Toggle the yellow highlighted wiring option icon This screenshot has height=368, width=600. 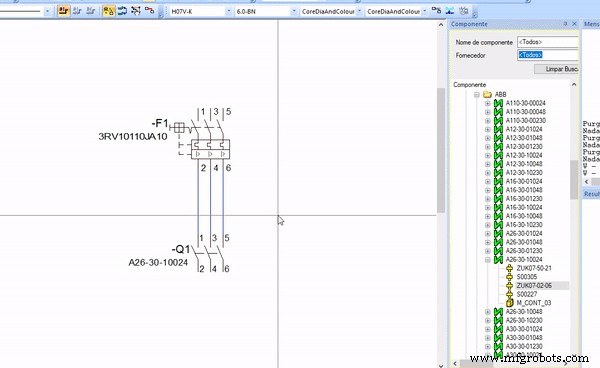tap(109, 11)
